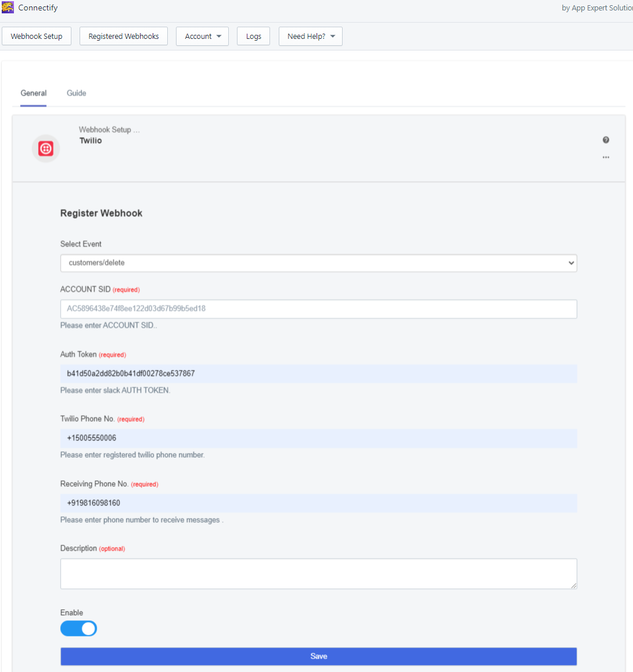Save the webhook registration
This screenshot has height=672, width=633.
tap(319, 656)
